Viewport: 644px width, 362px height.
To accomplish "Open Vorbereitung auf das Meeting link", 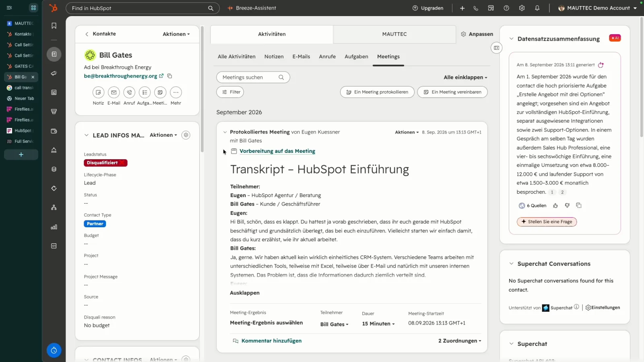I will [277, 151].
